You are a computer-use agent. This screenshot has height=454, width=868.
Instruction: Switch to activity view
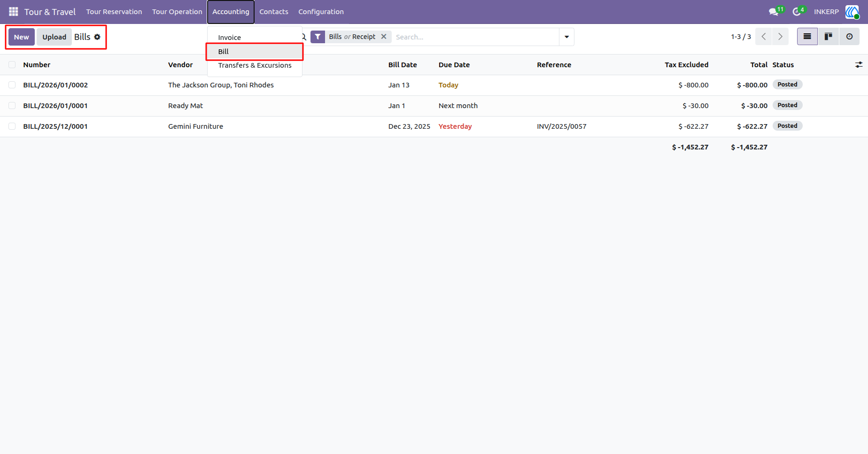pos(849,37)
